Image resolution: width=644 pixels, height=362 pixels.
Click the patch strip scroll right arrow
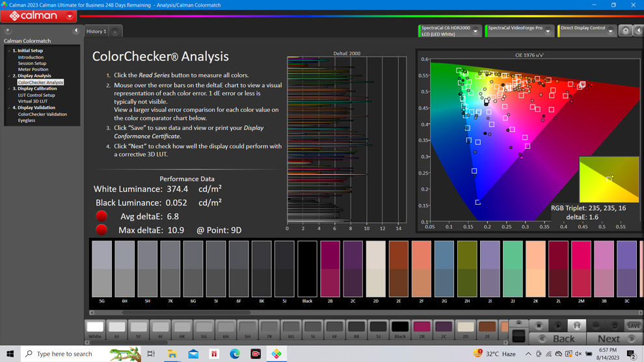point(505,342)
